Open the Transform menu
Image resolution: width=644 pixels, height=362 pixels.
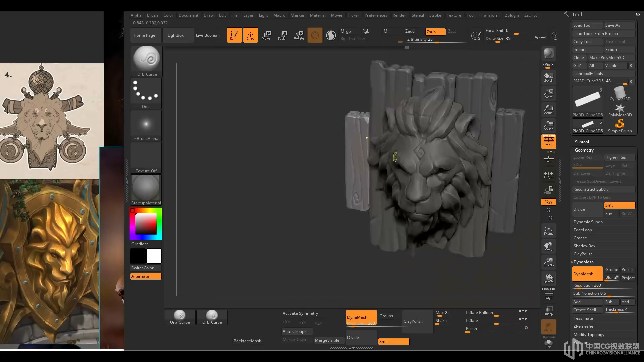(x=490, y=15)
